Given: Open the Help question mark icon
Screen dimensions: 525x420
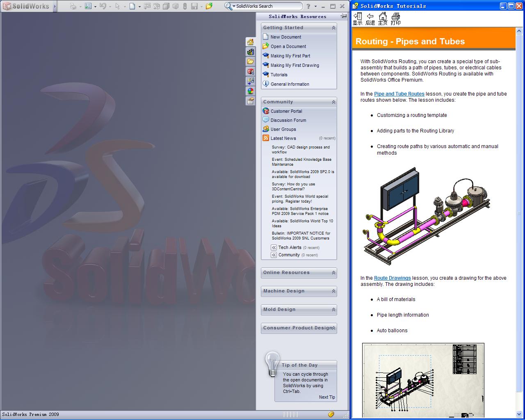Looking at the screenshot, I should pyautogui.click(x=308, y=6).
